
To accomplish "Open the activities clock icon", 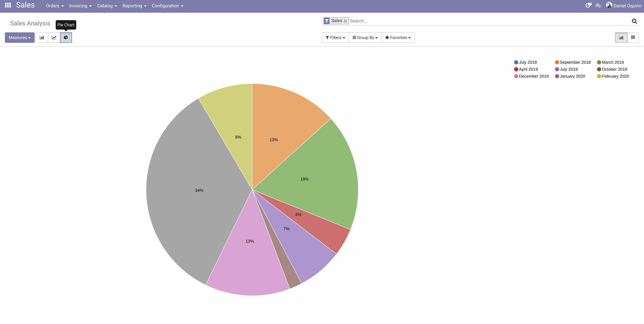I will [588, 5].
